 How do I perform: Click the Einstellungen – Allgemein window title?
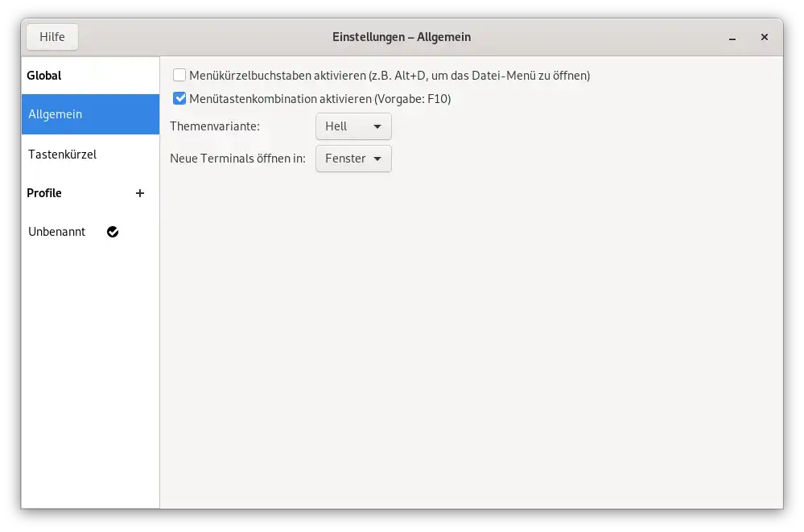coord(402,37)
